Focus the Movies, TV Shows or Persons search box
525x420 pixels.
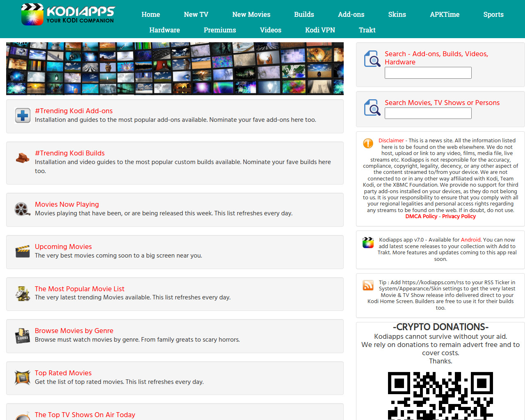(x=428, y=114)
